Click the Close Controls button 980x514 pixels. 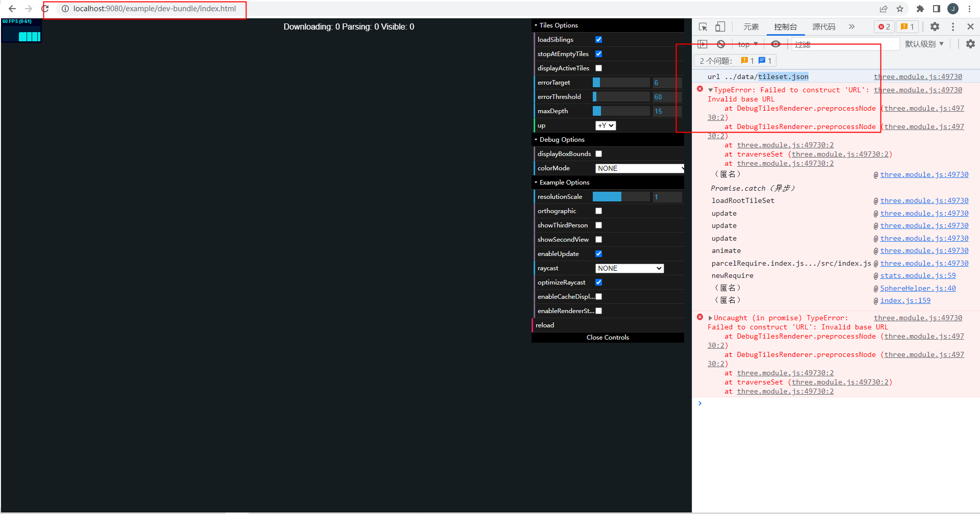608,337
